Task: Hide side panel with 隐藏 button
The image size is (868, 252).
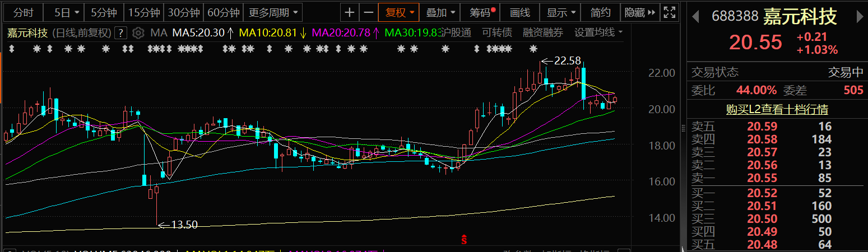Action: point(638,12)
